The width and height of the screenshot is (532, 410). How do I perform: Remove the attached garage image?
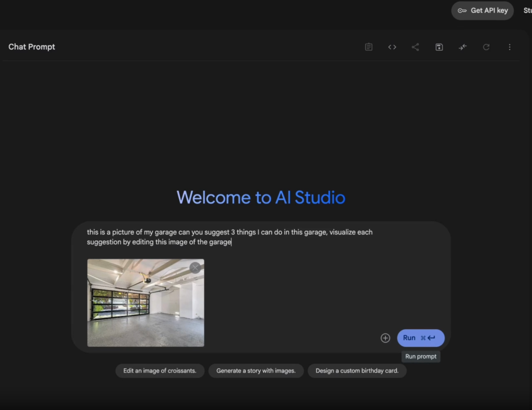tap(195, 268)
